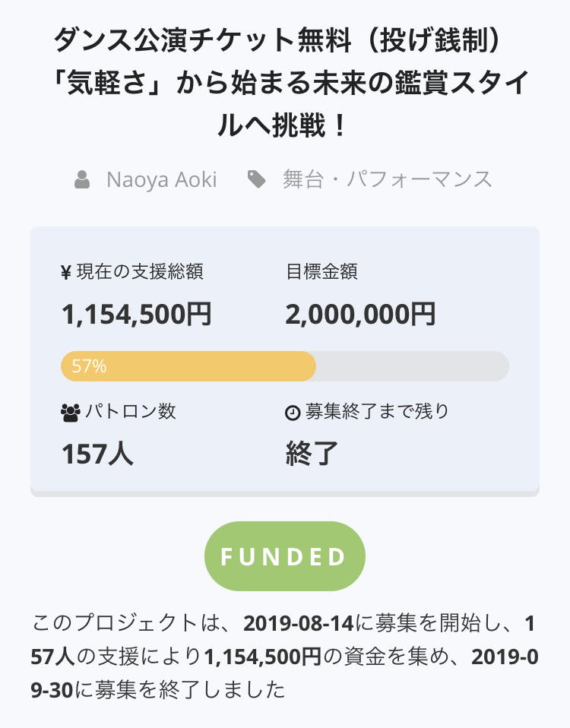
Task: Click the yen icon next to 現在の支援総額
Action: [x=66, y=273]
